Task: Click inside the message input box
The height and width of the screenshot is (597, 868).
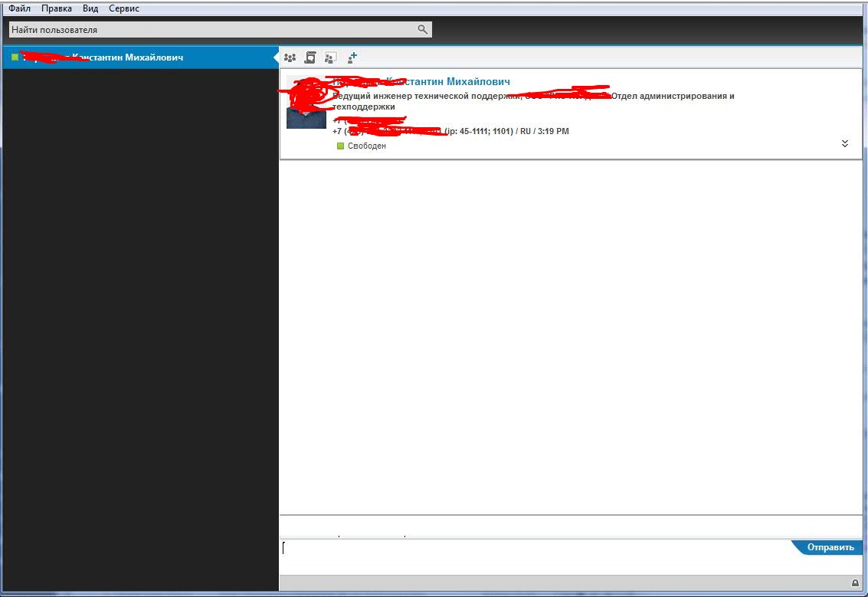Action: (535, 556)
